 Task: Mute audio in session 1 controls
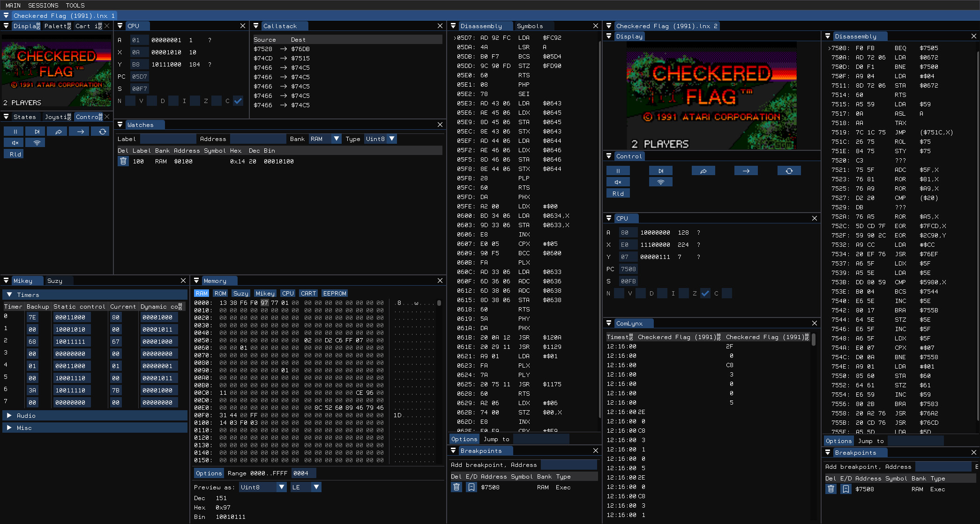[15, 143]
